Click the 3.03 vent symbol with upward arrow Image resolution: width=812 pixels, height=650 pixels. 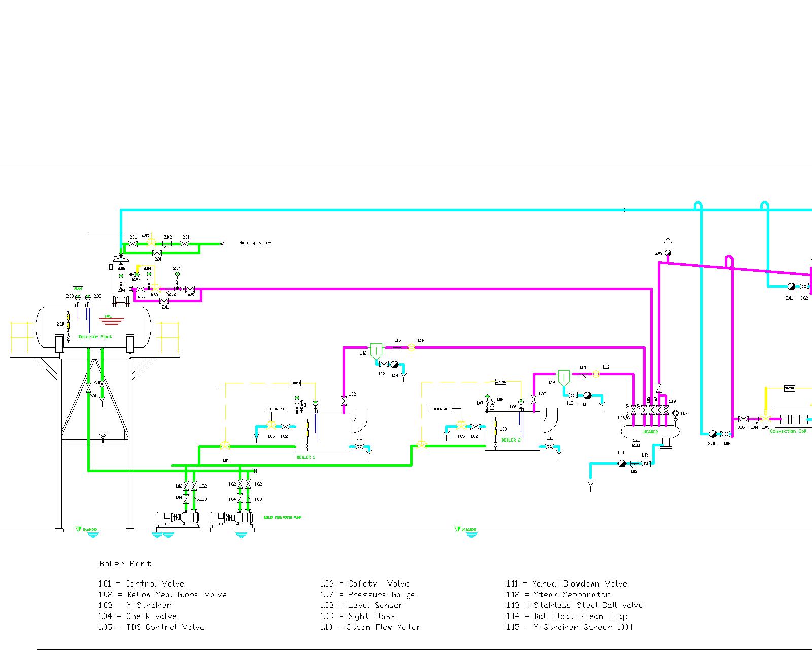pyautogui.click(x=668, y=253)
